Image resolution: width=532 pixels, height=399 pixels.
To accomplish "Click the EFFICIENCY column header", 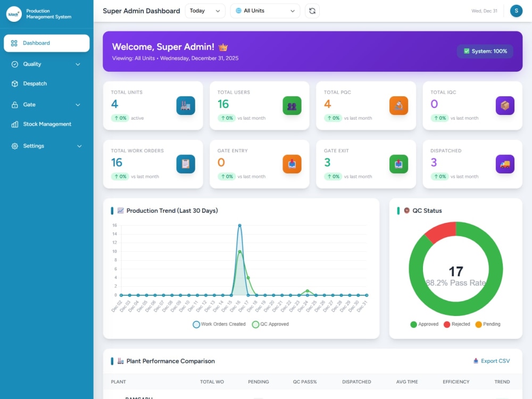I will 456,381.
